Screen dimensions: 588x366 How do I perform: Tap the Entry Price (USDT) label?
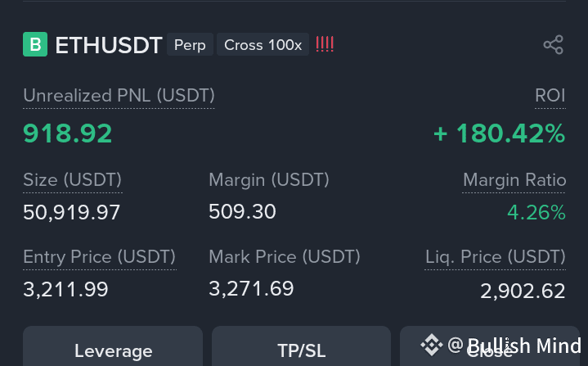(x=100, y=257)
